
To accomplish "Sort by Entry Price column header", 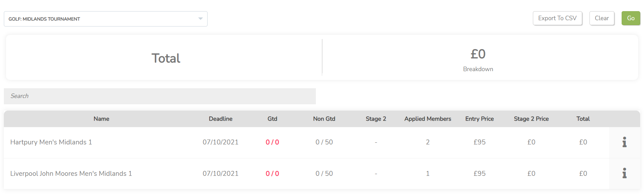I will [x=479, y=119].
